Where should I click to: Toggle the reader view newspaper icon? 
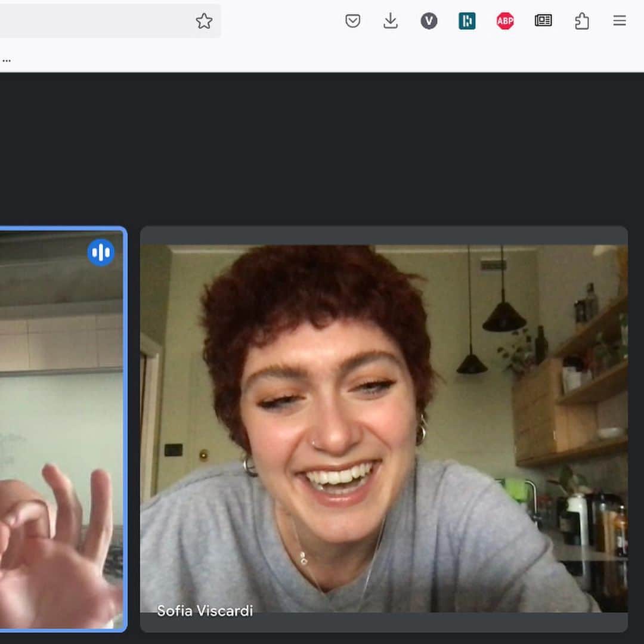(x=543, y=20)
